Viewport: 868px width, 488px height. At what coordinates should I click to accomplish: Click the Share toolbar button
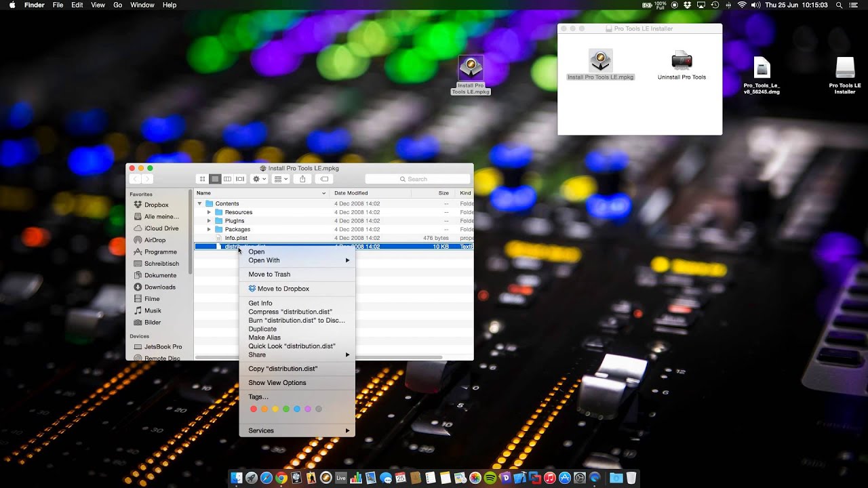pyautogui.click(x=302, y=179)
